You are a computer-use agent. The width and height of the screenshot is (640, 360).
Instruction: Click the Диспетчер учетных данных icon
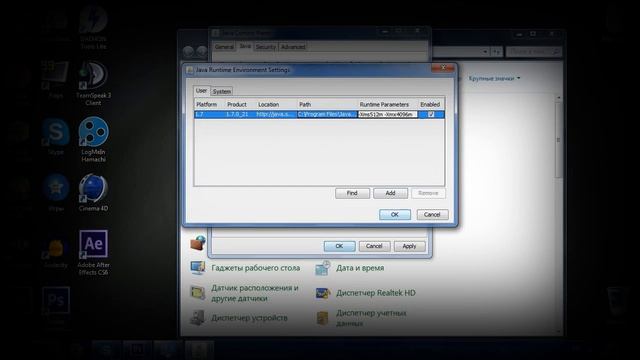(322, 318)
